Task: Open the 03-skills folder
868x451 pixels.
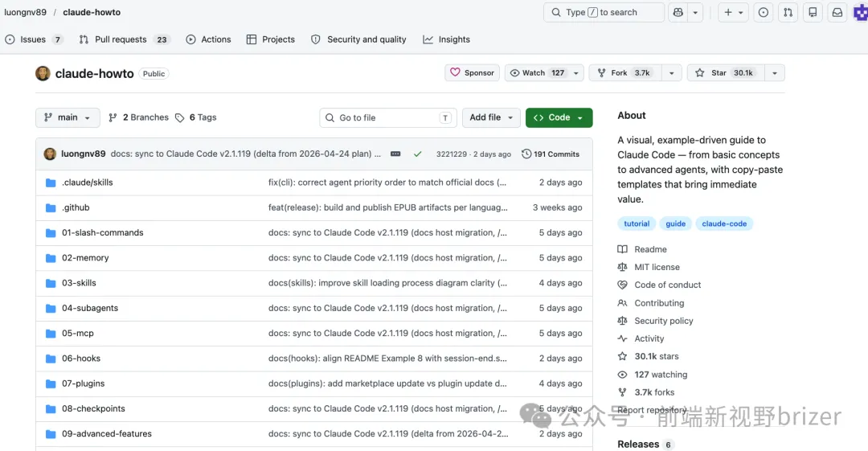Action: pos(79,282)
